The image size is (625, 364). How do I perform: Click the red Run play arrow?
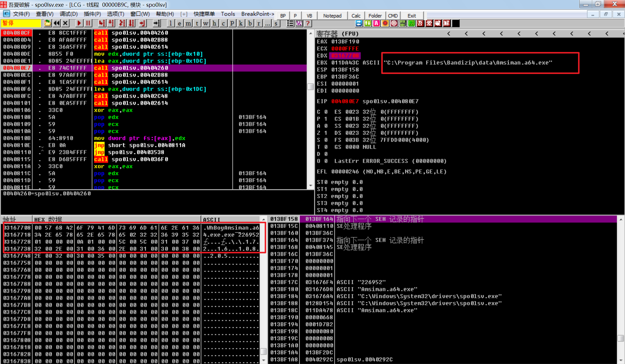(79, 23)
